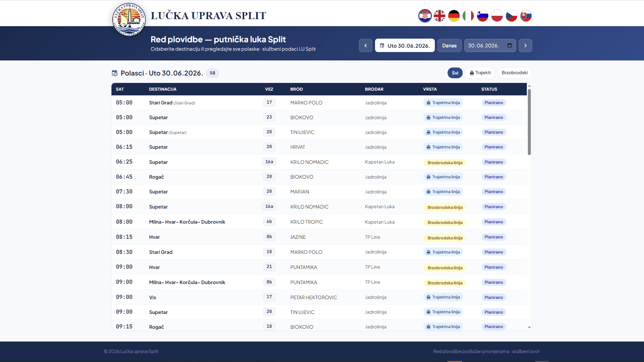Select the German flag language

[x=454, y=16]
